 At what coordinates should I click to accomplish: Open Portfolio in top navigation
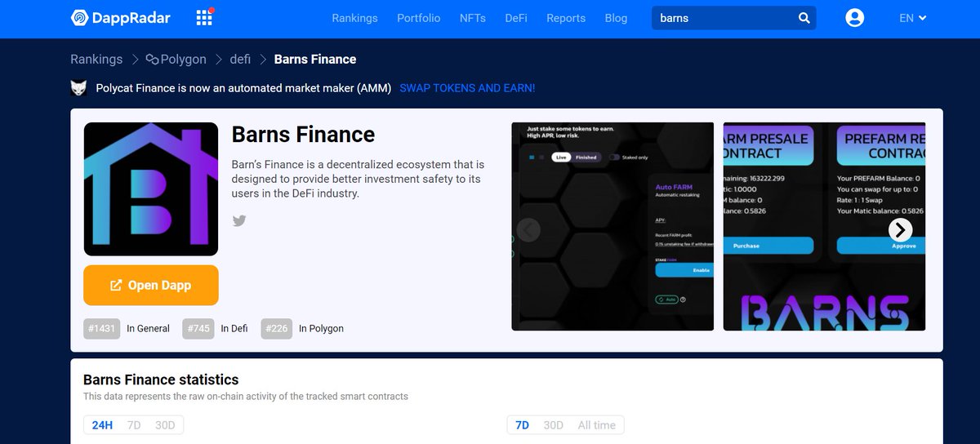[419, 18]
